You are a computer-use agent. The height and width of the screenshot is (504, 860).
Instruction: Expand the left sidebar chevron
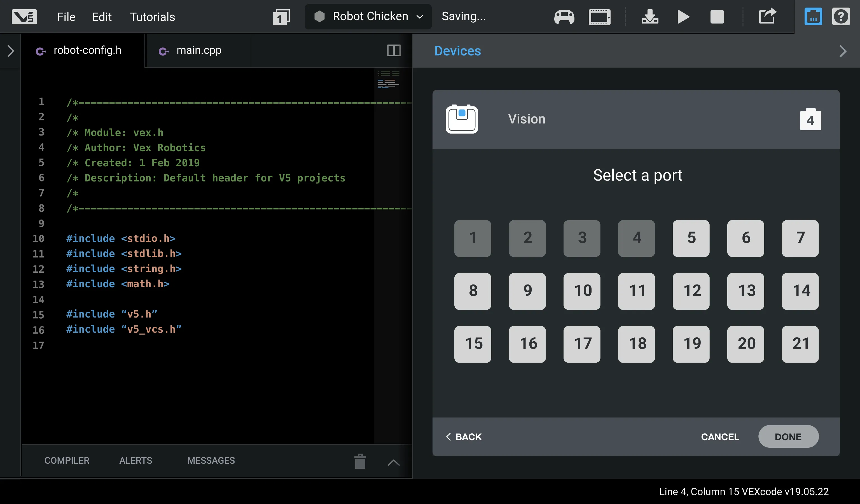[x=11, y=51]
